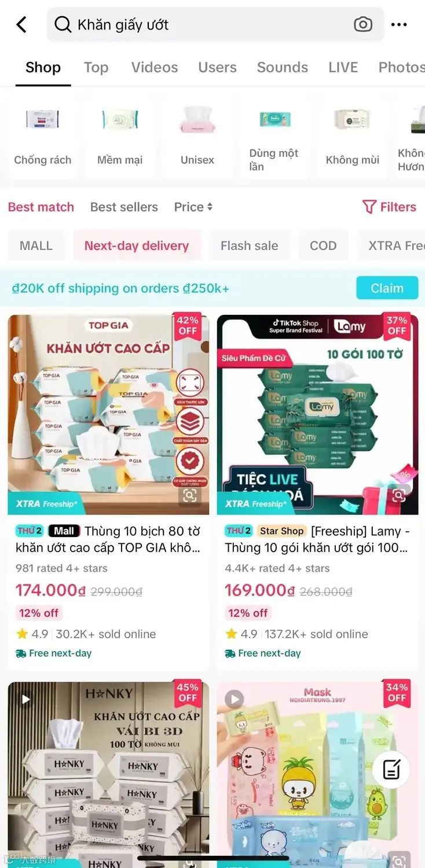Select Best sellers sorting option
Screen dimensions: 425x868
(124, 207)
